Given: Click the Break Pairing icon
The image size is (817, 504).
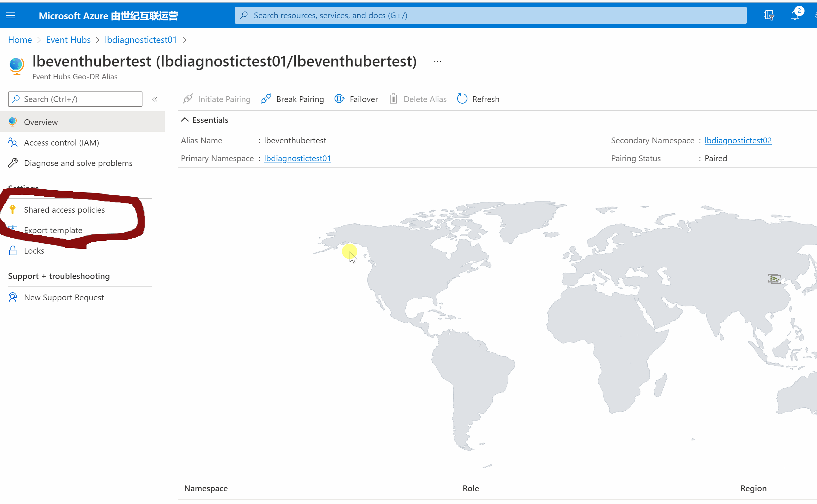Looking at the screenshot, I should (x=266, y=99).
